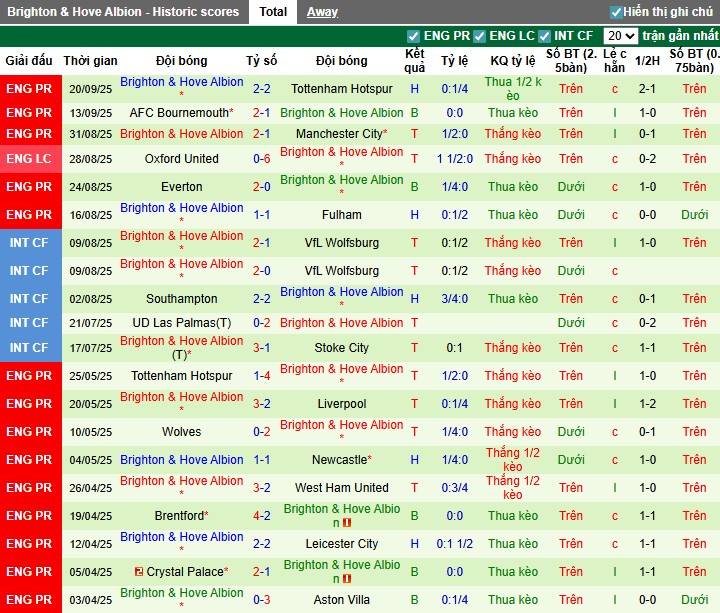Toggle the ENG LC checkbox

tap(480, 36)
